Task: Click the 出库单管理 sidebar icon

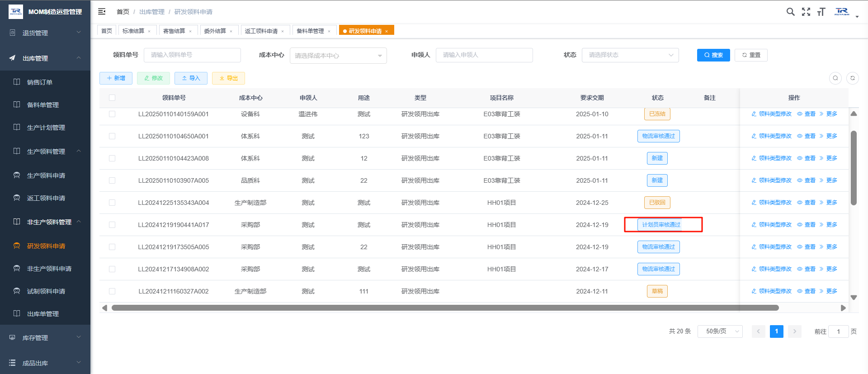Action: pyautogui.click(x=17, y=313)
